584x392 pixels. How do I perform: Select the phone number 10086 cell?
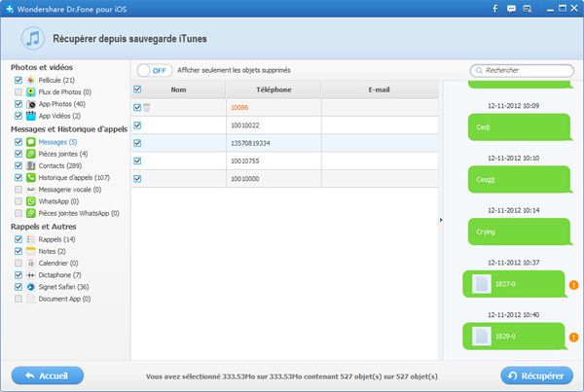[x=274, y=108]
